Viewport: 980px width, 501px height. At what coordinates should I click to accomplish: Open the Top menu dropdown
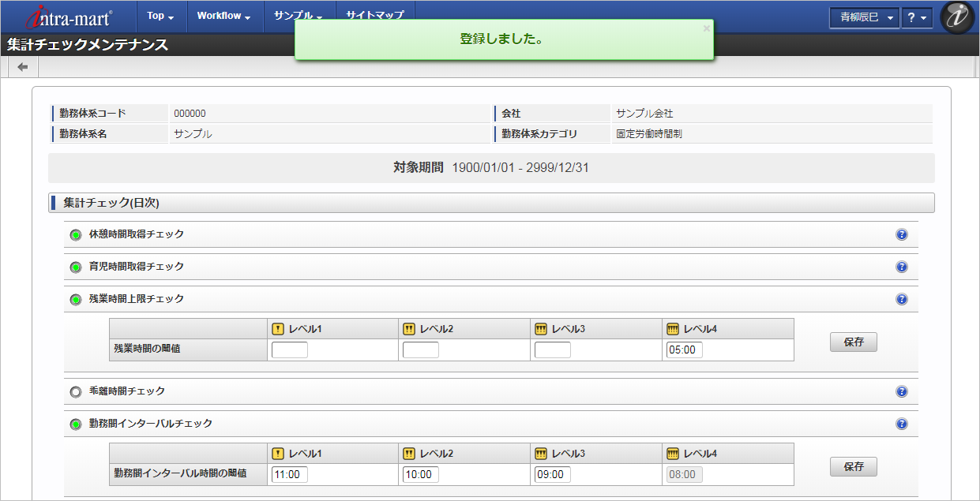161,16
